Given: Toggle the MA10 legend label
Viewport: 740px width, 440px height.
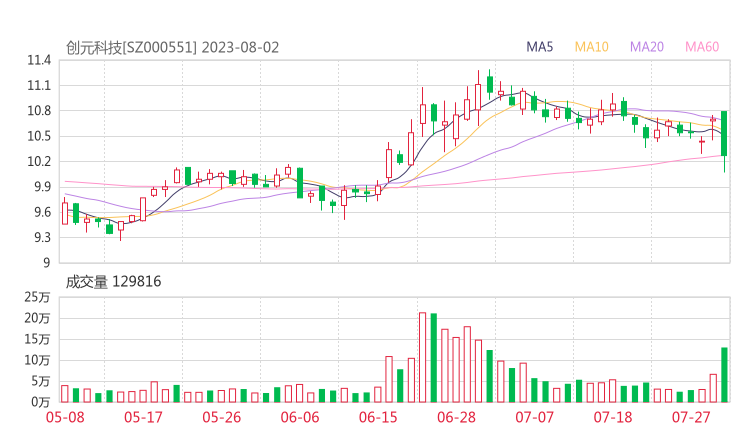Looking at the screenshot, I should tap(591, 47).
